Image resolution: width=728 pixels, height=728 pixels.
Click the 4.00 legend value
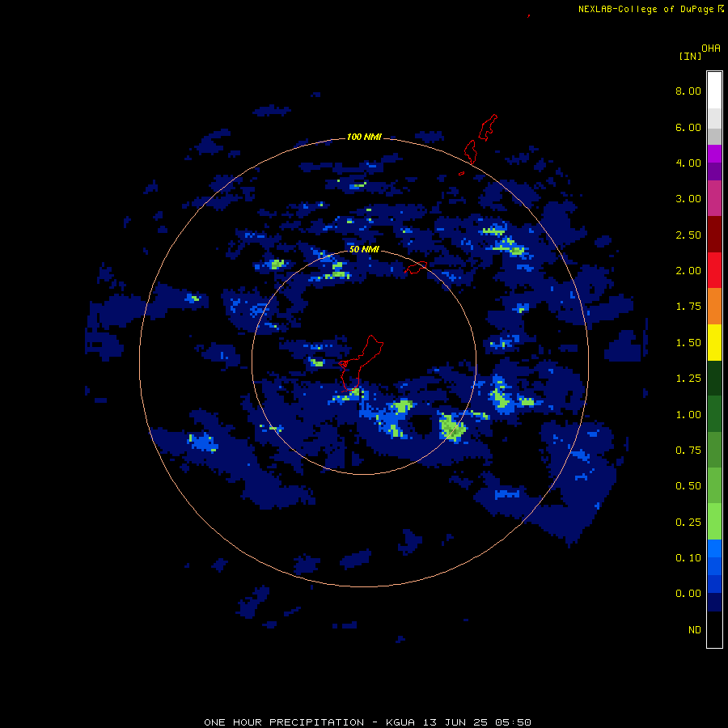point(688,163)
